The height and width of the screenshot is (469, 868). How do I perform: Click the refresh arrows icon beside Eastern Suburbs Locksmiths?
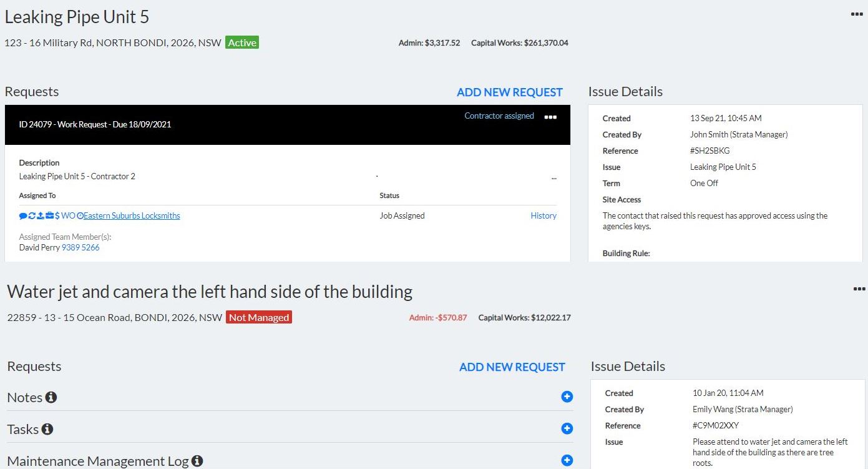pyautogui.click(x=32, y=215)
